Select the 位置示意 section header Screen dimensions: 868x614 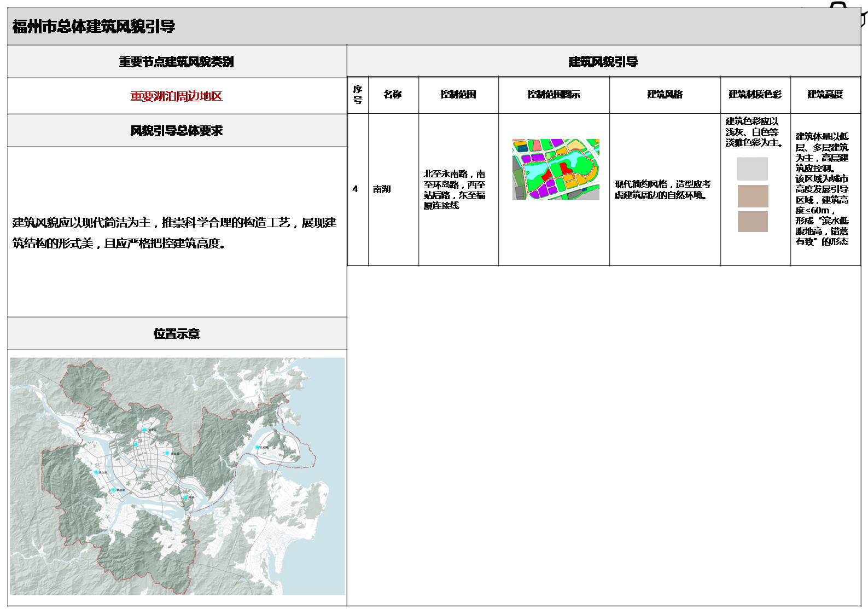pyautogui.click(x=176, y=333)
